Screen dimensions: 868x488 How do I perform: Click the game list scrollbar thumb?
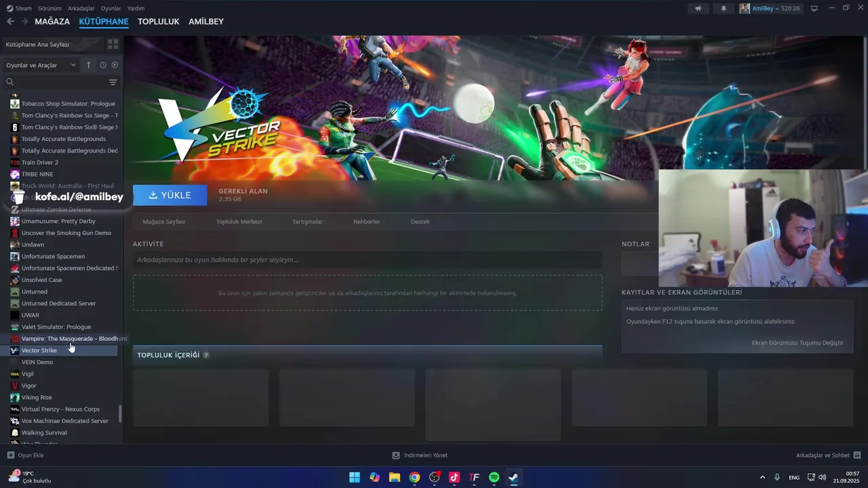click(x=120, y=413)
